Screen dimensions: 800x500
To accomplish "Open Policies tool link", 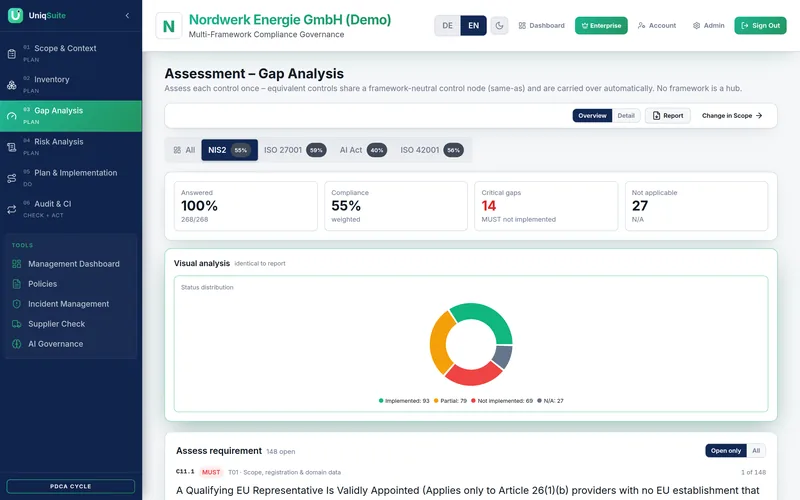I will [x=71, y=284].
